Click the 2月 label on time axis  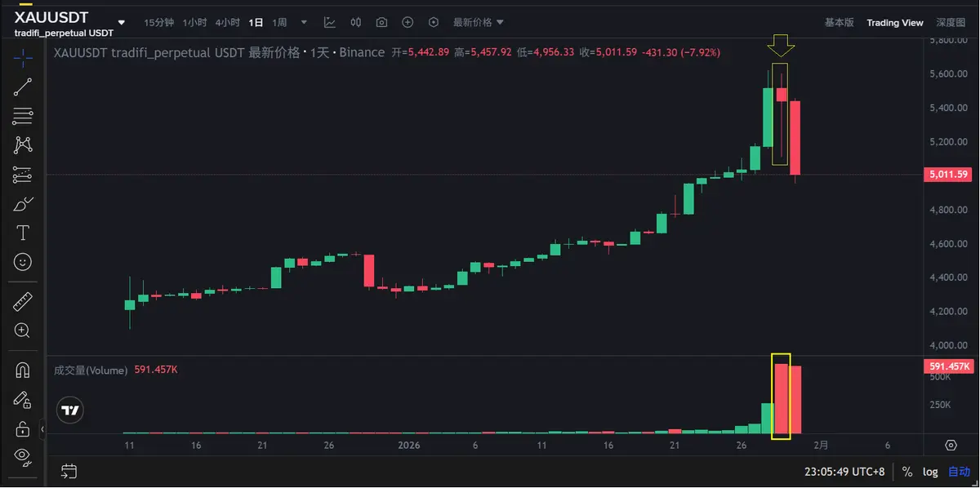coord(822,446)
